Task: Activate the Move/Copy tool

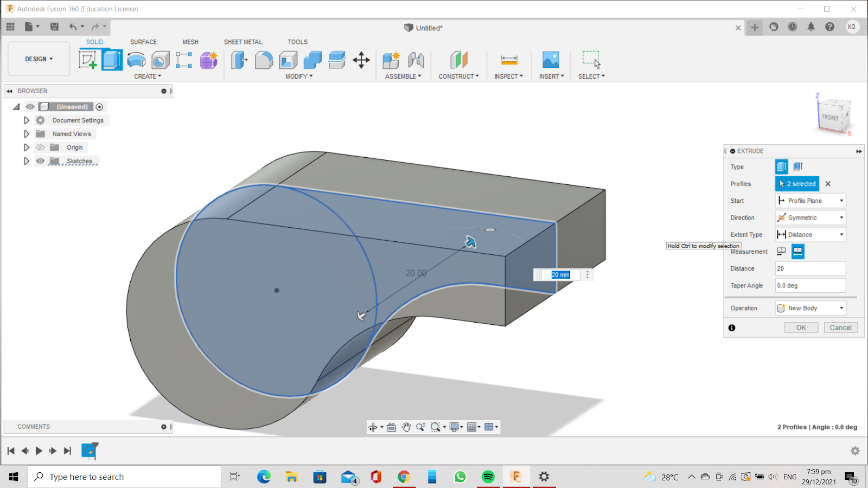Action: tap(361, 60)
